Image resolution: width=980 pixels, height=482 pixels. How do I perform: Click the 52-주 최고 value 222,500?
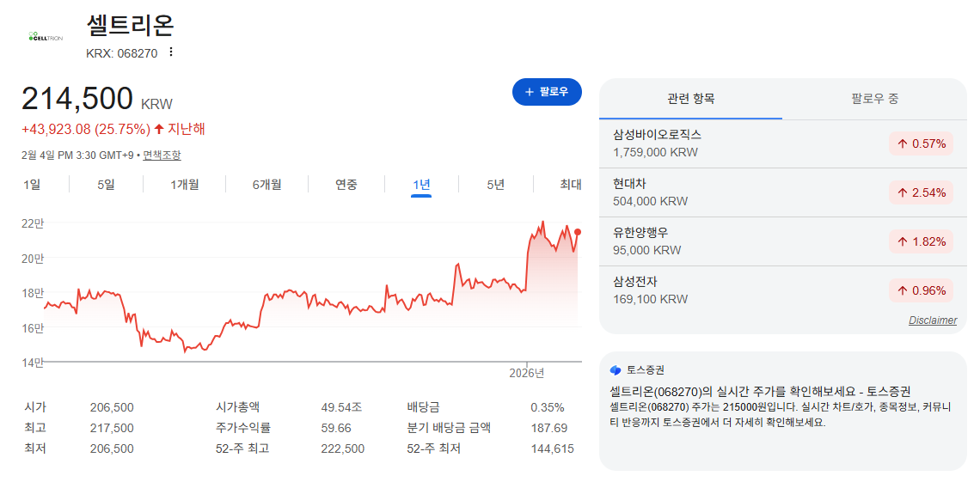click(x=342, y=448)
